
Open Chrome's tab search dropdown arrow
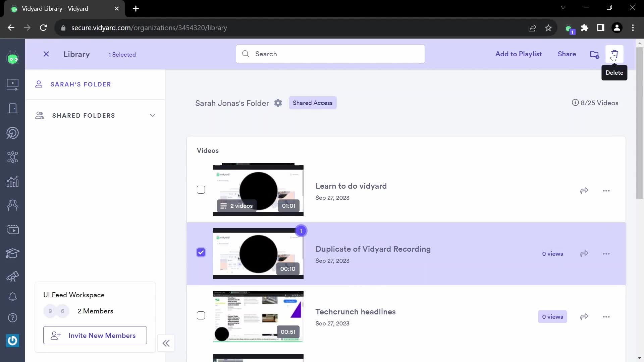(563, 7)
